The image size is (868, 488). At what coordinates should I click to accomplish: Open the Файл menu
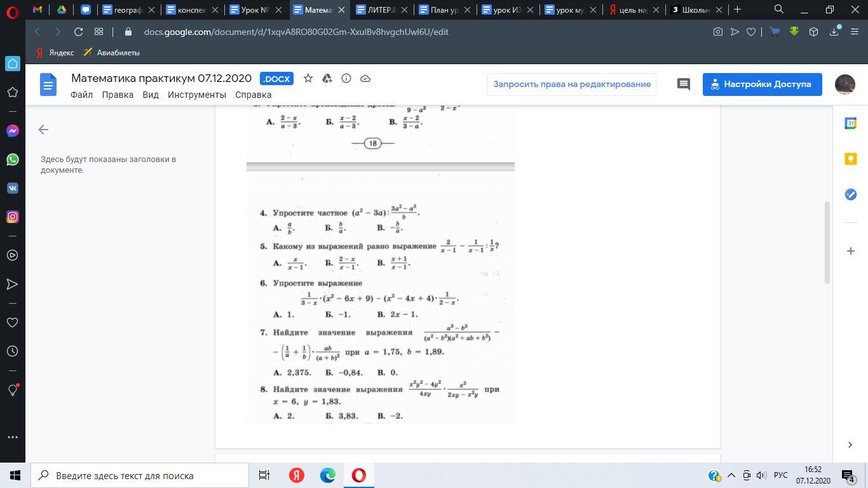[81, 95]
